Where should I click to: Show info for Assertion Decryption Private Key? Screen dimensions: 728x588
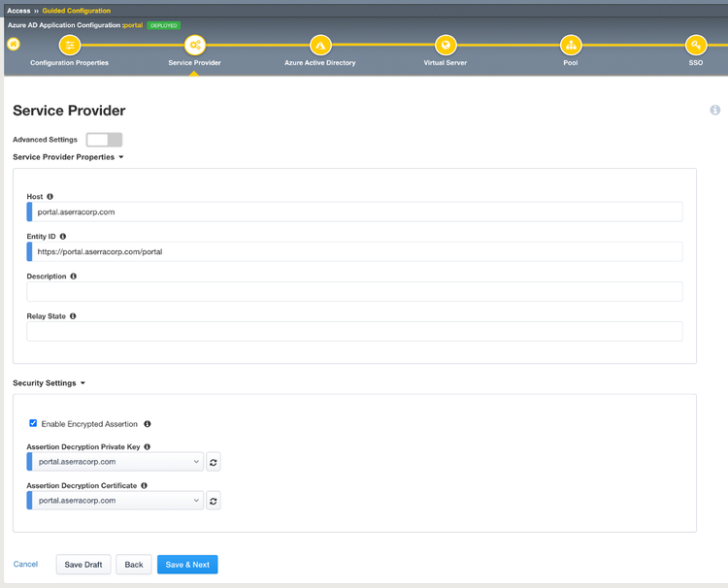tap(148, 446)
